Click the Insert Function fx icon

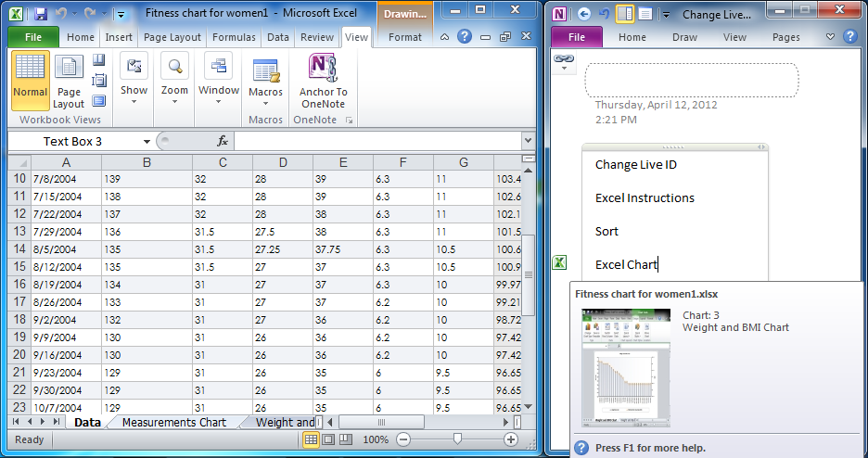click(223, 142)
